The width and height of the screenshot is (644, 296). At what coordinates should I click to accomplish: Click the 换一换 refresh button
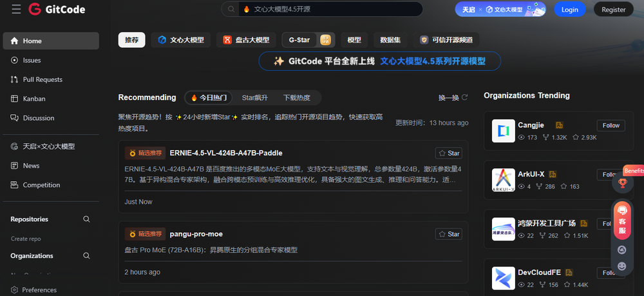tap(453, 97)
